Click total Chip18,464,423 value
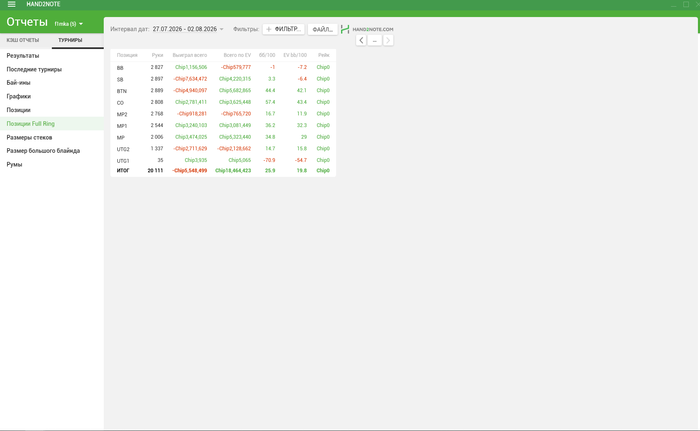Image resolution: width=700 pixels, height=431 pixels. [x=233, y=171]
